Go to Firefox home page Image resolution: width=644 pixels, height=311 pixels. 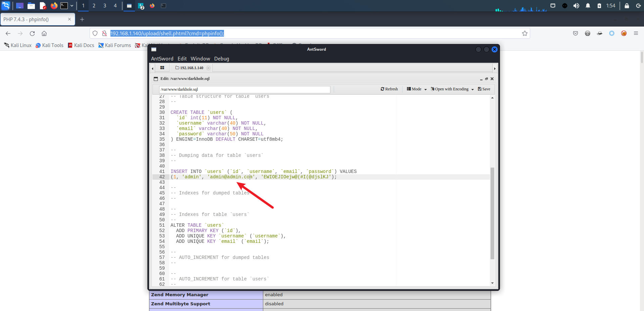point(44,33)
